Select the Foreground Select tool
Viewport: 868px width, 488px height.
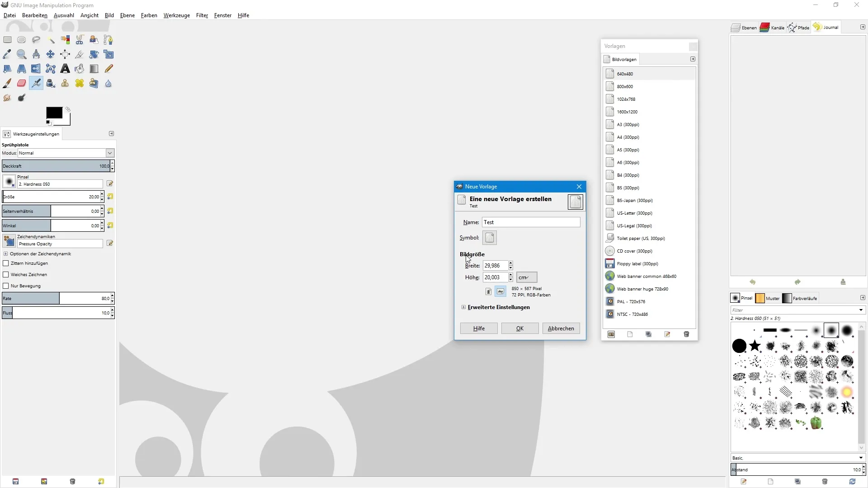[94, 40]
